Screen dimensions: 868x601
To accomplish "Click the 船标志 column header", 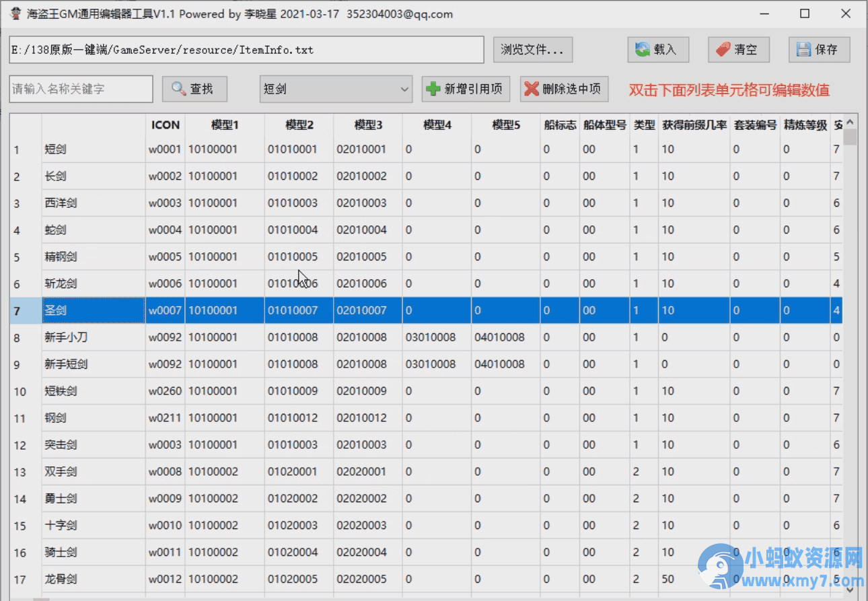I will [x=560, y=125].
